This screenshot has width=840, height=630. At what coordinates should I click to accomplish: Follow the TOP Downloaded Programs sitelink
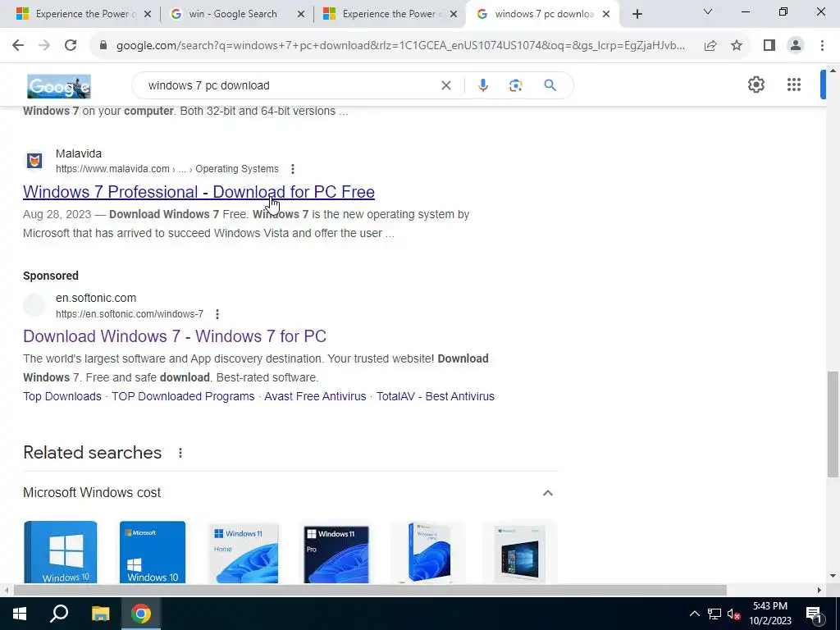[183, 396]
